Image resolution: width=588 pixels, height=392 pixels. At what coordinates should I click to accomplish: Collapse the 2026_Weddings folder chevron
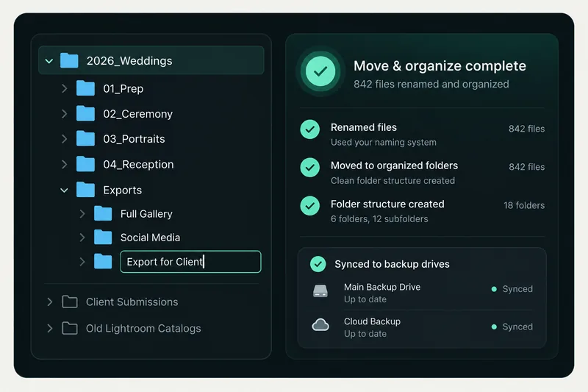pyautogui.click(x=49, y=61)
